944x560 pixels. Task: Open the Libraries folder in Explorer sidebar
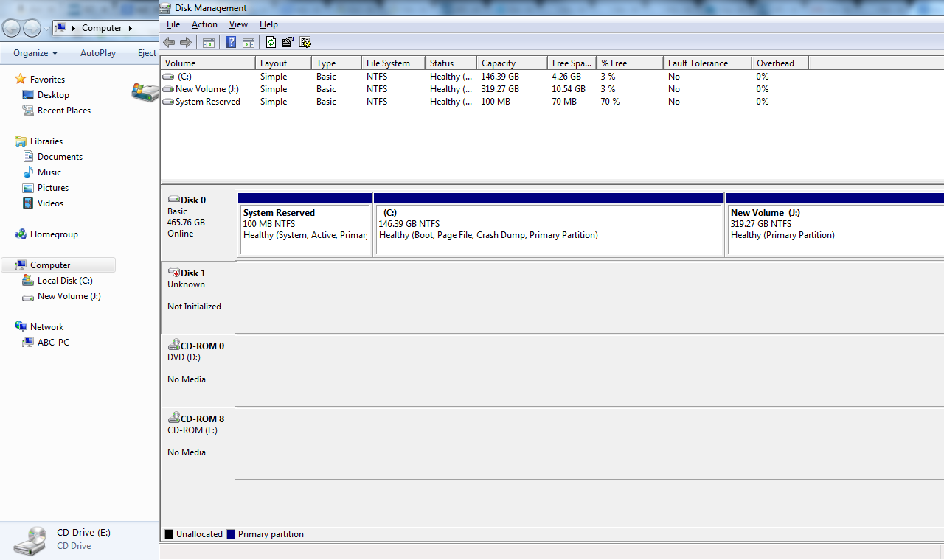point(21,141)
